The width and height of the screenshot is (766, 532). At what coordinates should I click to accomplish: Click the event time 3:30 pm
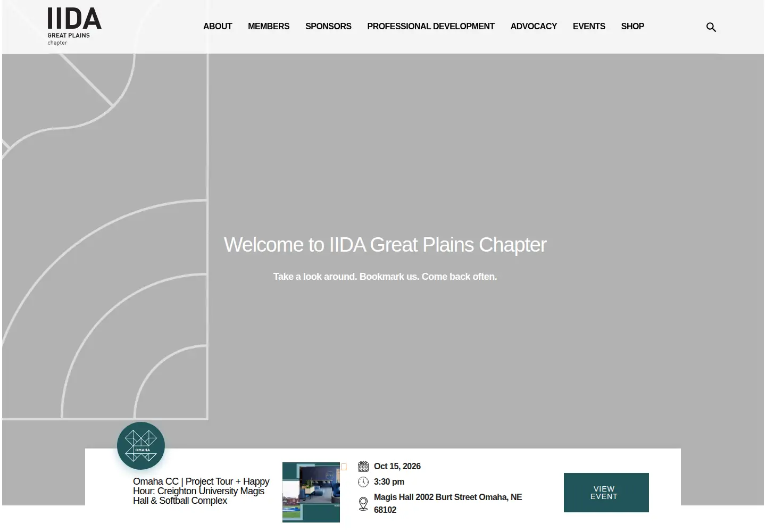pos(389,482)
